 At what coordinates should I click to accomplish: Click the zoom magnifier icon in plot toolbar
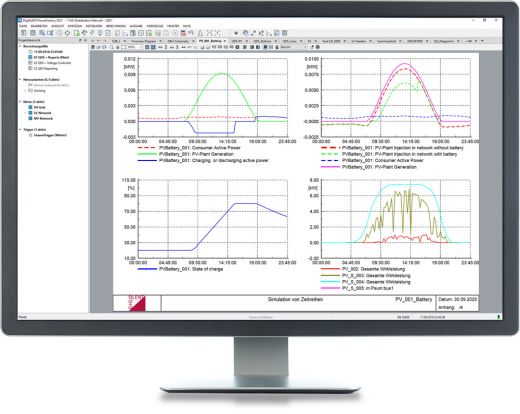tap(112, 47)
